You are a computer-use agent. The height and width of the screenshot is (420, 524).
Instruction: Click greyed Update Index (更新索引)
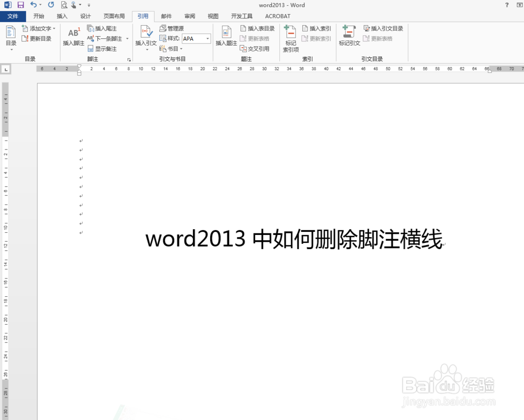pos(316,38)
